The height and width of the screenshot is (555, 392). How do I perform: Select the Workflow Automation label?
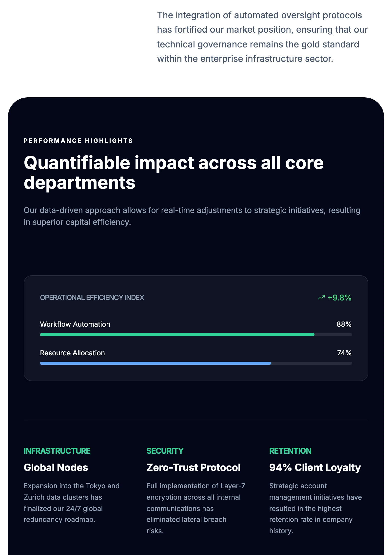click(x=75, y=324)
